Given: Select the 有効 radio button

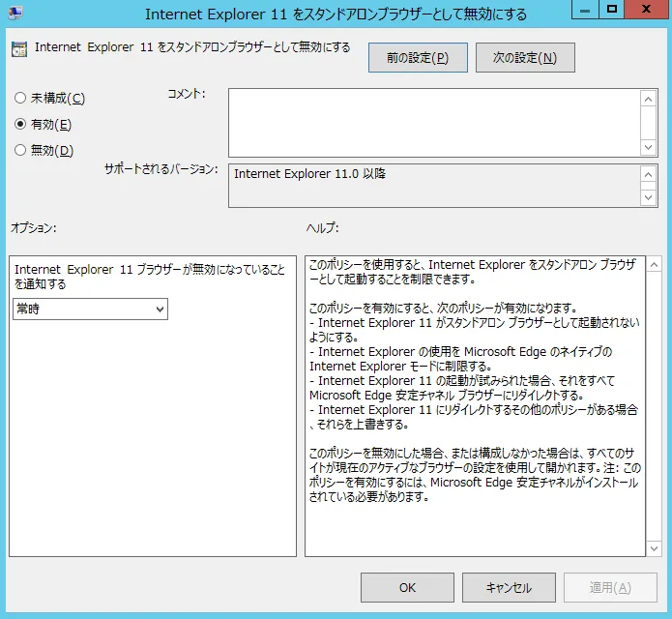Looking at the screenshot, I should coord(20,125).
